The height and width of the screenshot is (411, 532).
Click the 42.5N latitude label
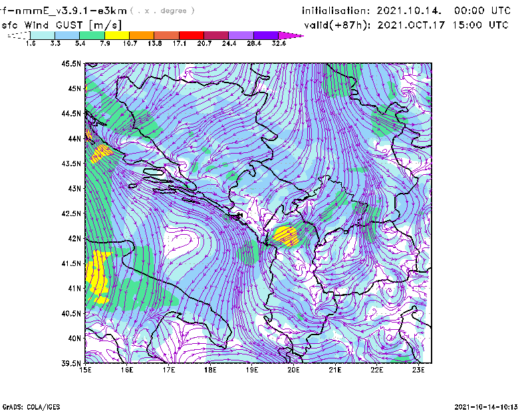(71, 213)
